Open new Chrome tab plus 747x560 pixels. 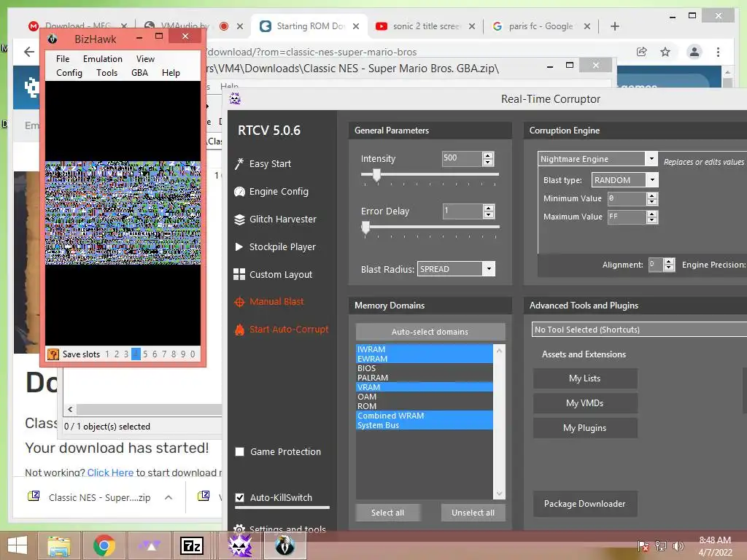(614, 26)
